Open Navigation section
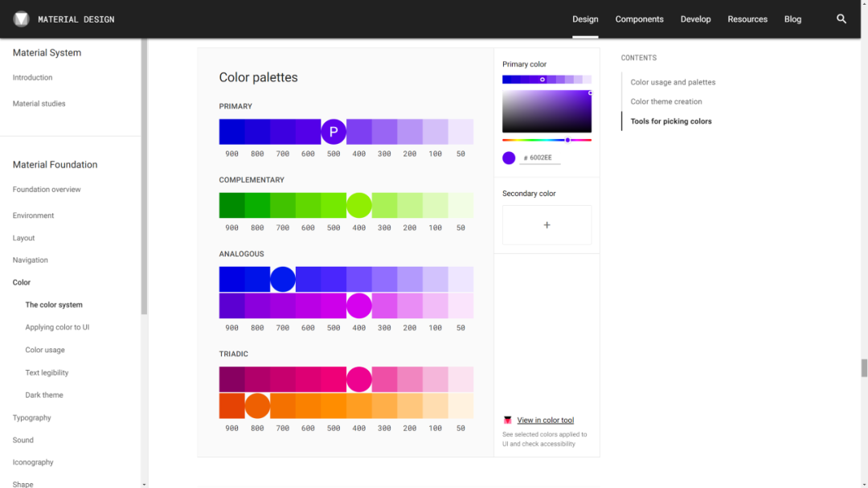Image resolution: width=868 pixels, height=488 pixels. 30,260
